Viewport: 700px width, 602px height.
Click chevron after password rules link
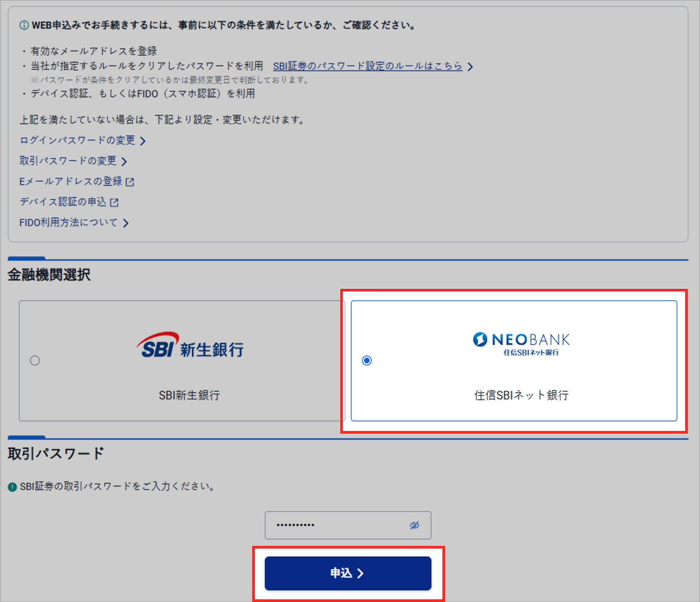pos(470,66)
